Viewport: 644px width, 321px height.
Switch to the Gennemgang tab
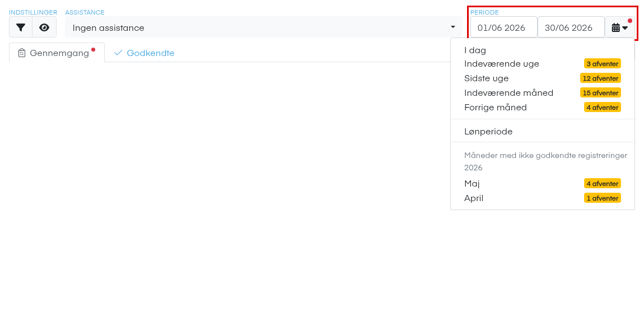point(57,53)
